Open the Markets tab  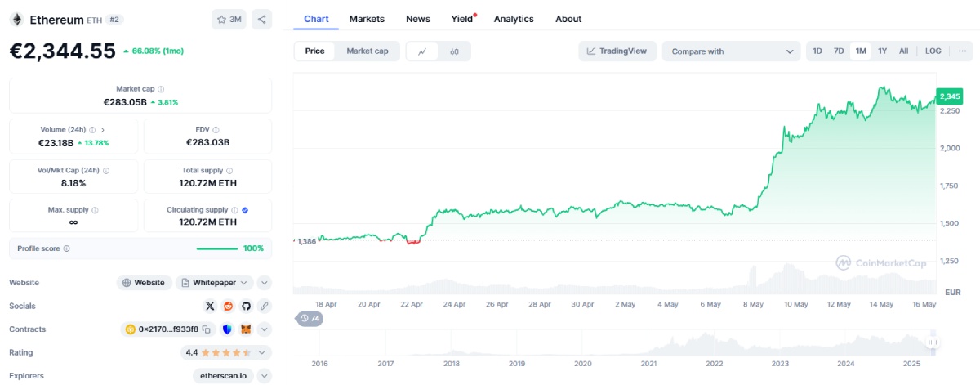[367, 19]
